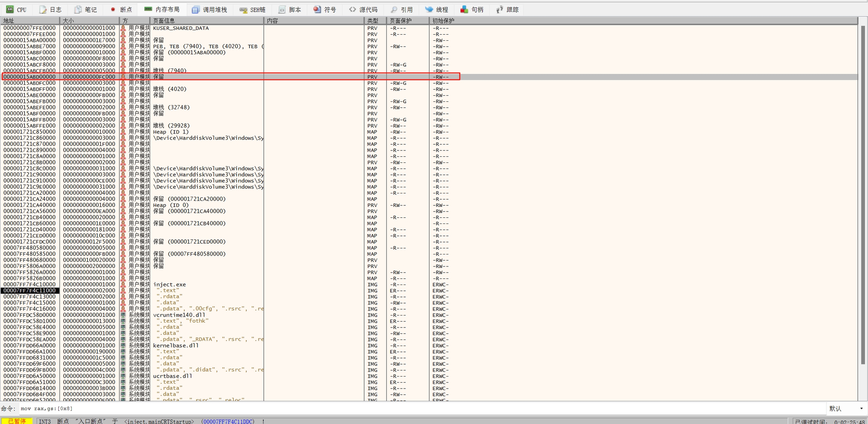Open the 调用堆栈 call stack icon

coord(196,9)
